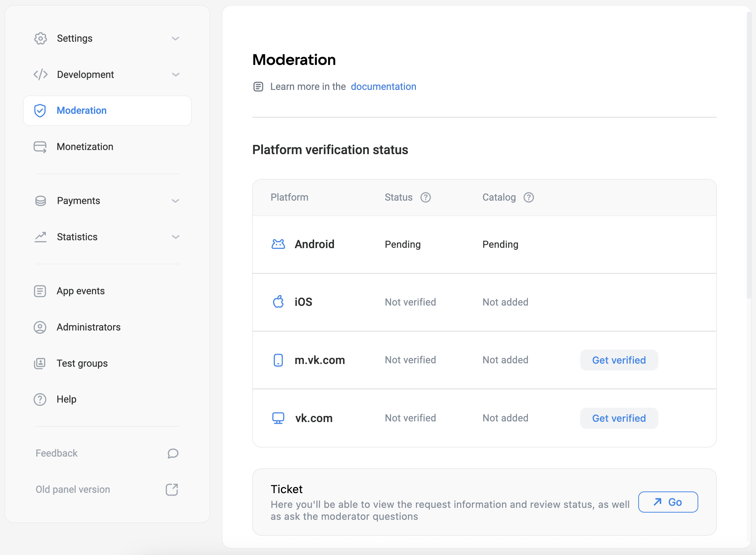The width and height of the screenshot is (756, 555).
Task: Click the Ticket card title
Action: pyautogui.click(x=286, y=489)
